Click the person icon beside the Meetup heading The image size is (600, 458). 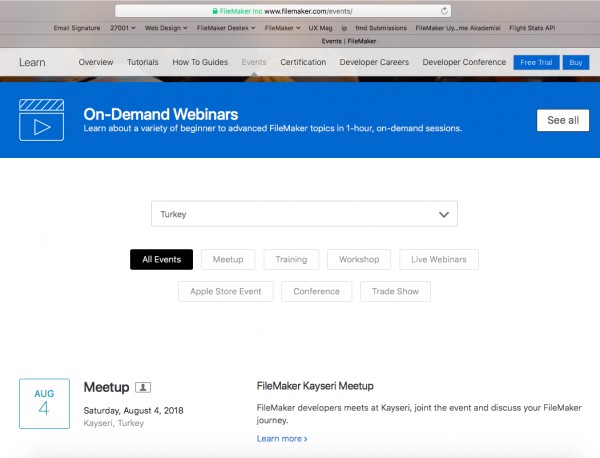(143, 387)
